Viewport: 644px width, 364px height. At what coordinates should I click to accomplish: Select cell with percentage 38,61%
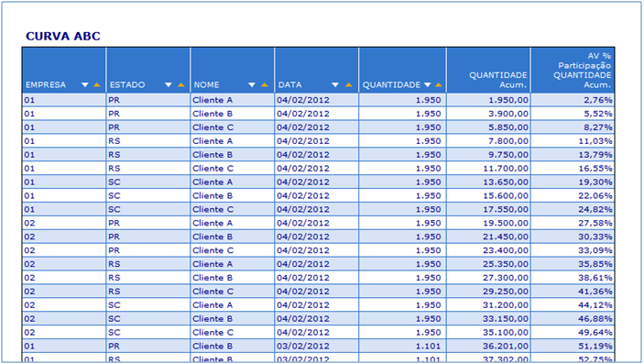click(573, 278)
